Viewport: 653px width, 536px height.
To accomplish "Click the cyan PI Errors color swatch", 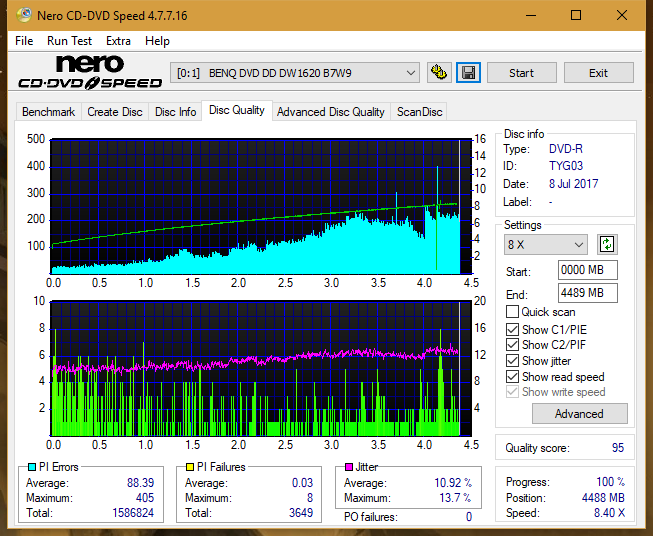I will pyautogui.click(x=32, y=467).
